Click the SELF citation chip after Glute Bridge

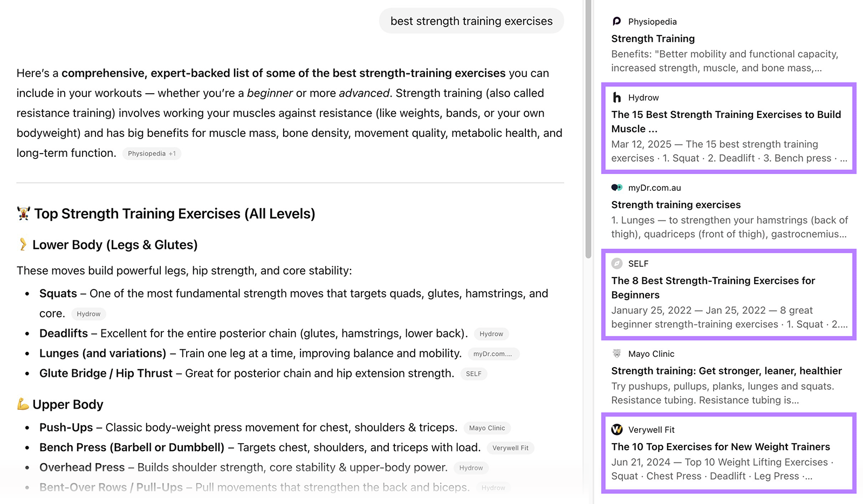(x=473, y=374)
